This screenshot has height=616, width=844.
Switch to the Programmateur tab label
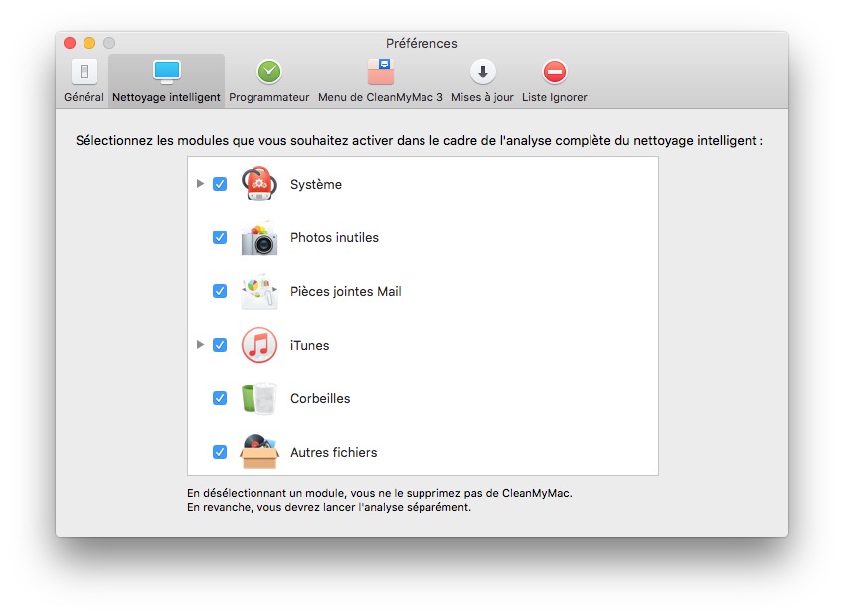(269, 98)
